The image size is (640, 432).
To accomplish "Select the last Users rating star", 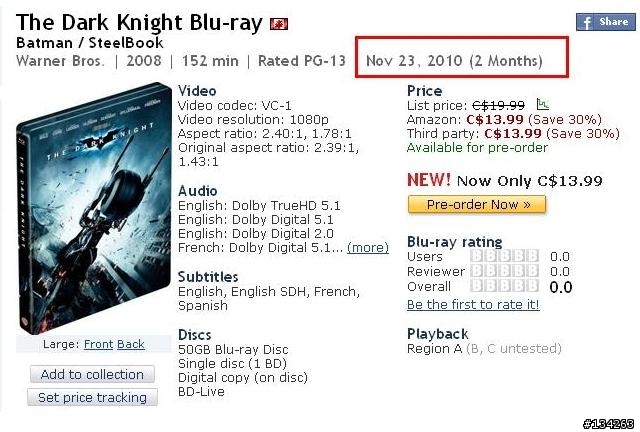I will 532,256.
